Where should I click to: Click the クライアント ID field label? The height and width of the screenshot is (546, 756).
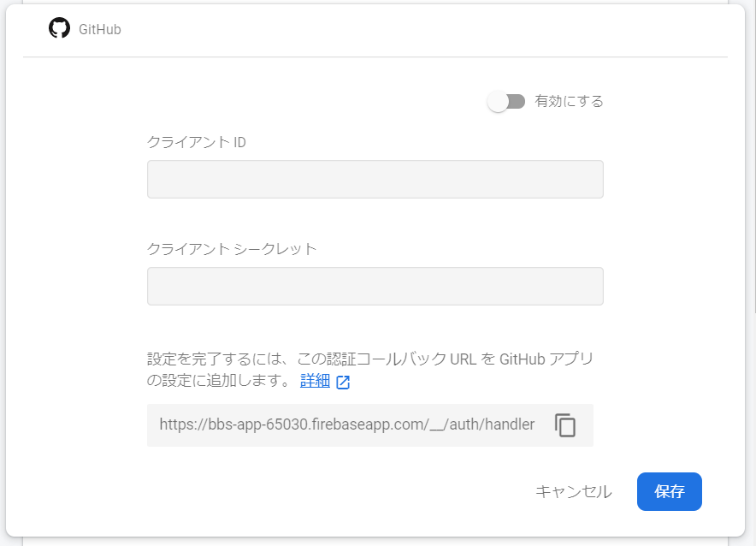[197, 142]
